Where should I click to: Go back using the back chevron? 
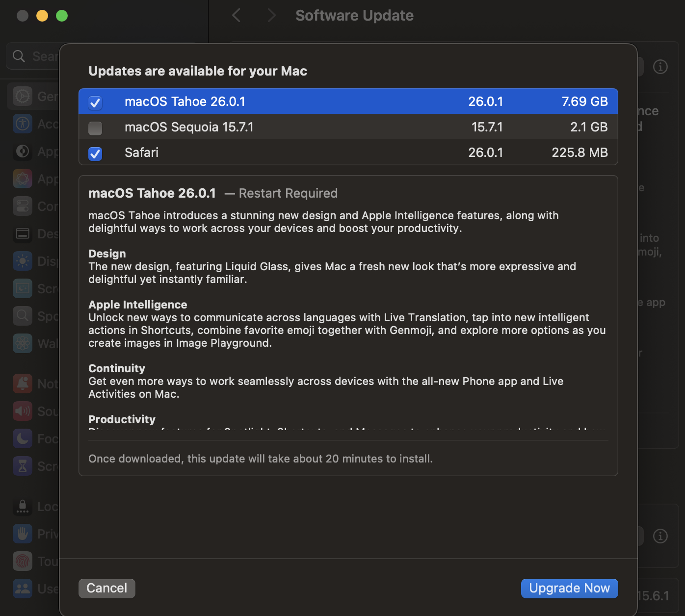tap(237, 16)
